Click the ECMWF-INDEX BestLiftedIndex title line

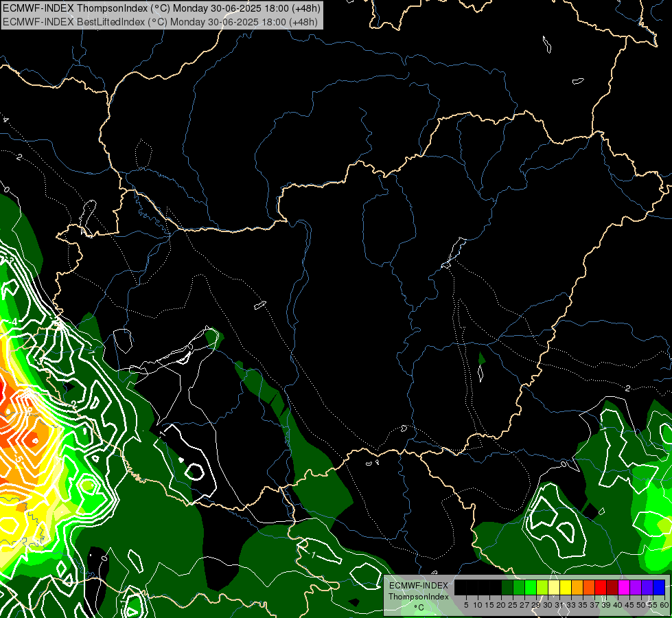tap(161, 22)
